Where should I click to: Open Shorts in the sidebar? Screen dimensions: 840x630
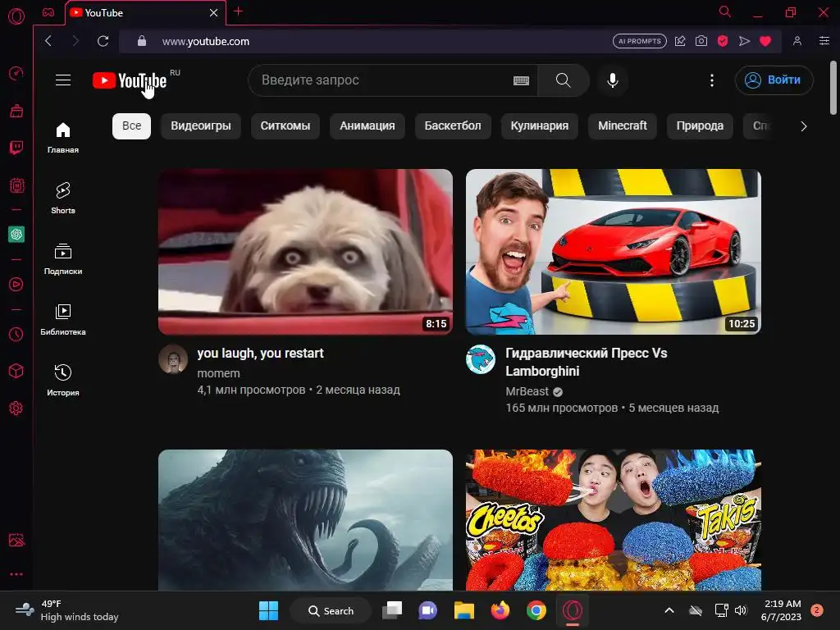pos(63,199)
